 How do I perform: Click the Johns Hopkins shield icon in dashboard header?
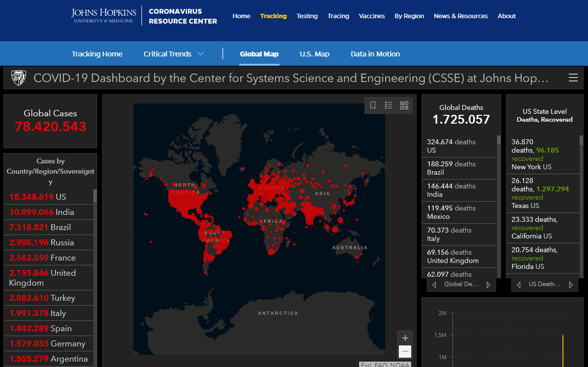(18, 78)
